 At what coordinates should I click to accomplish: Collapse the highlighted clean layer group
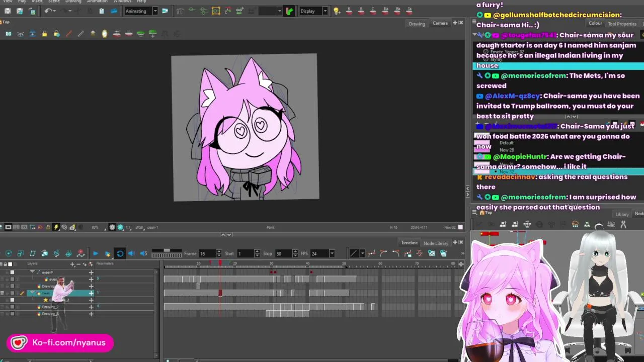point(33,293)
